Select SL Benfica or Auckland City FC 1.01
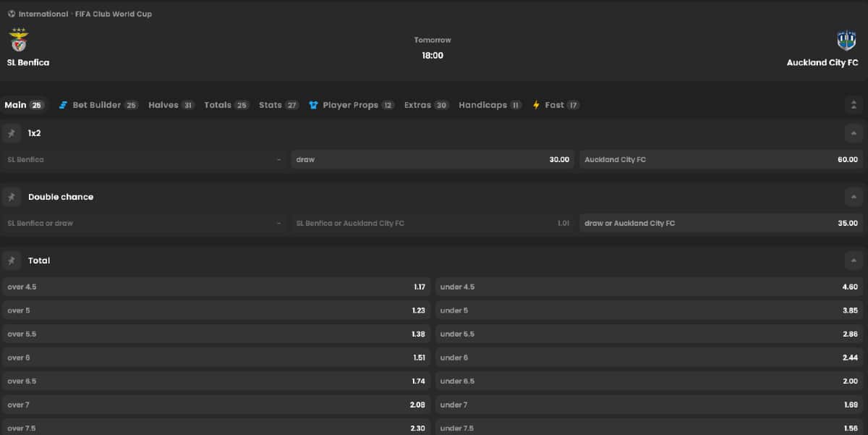Image resolution: width=868 pixels, height=435 pixels. (x=433, y=223)
